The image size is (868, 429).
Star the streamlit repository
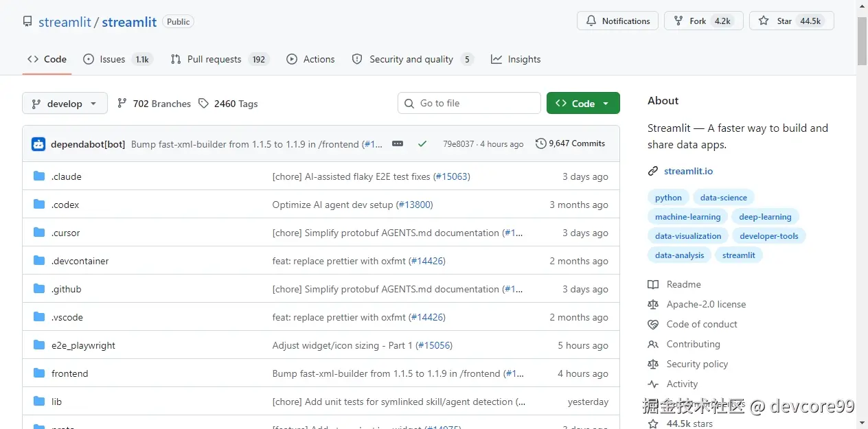[791, 21]
